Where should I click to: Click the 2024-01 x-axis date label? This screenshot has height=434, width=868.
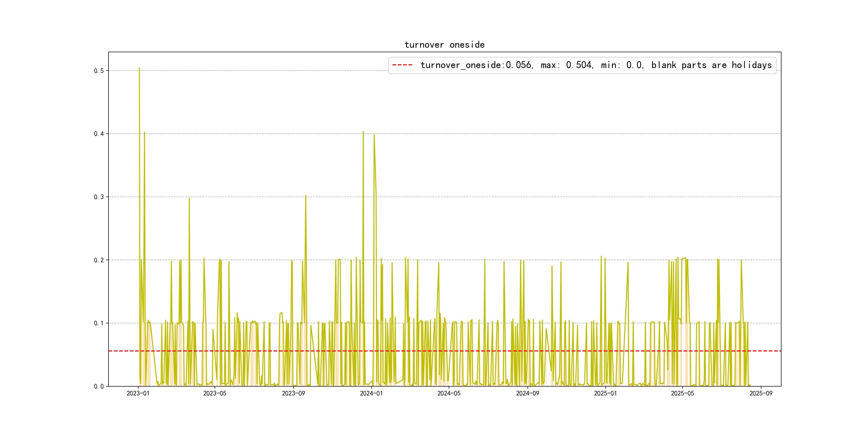[371, 393]
